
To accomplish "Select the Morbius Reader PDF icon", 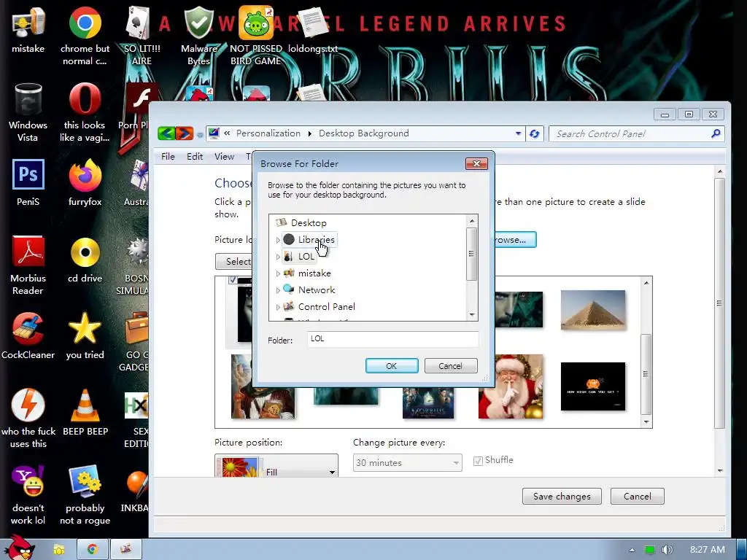I will coord(28,265).
